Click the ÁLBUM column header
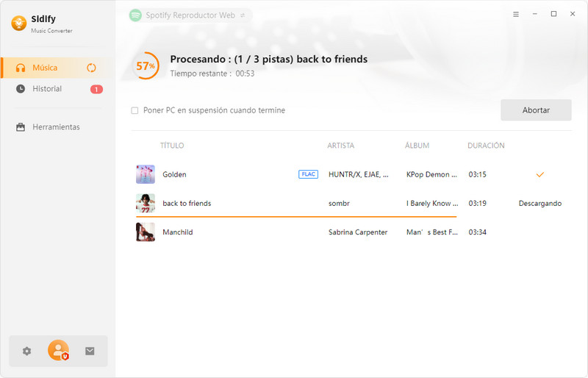Viewport: 588px width, 378px height. pos(417,146)
